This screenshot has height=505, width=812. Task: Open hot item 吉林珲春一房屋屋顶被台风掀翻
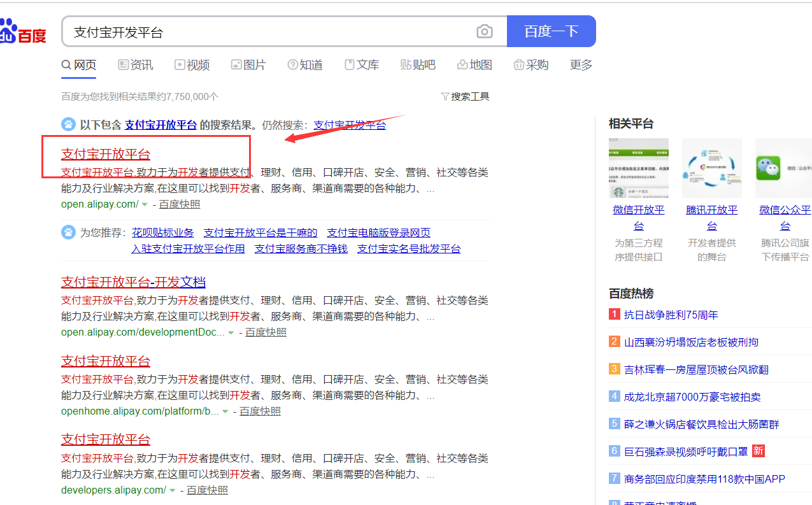tap(696, 369)
